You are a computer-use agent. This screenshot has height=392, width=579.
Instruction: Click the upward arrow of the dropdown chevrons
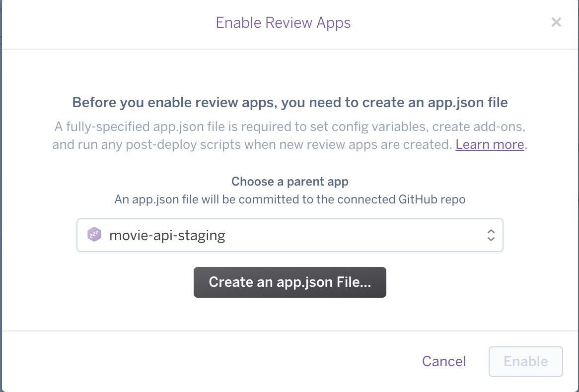pyautogui.click(x=491, y=231)
